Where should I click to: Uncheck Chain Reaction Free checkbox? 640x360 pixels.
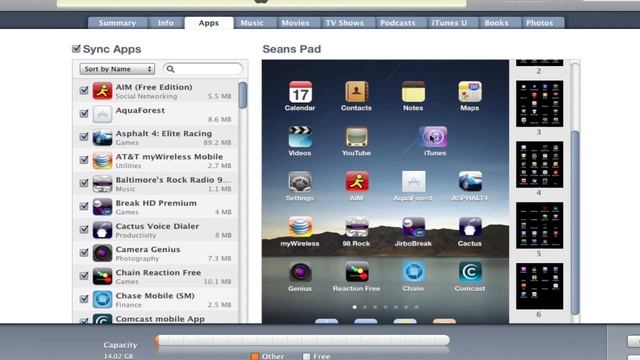[84, 276]
